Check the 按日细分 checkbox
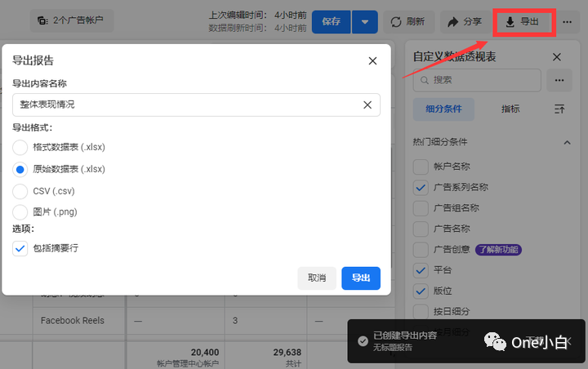Image resolution: width=588 pixels, height=369 pixels. click(421, 312)
